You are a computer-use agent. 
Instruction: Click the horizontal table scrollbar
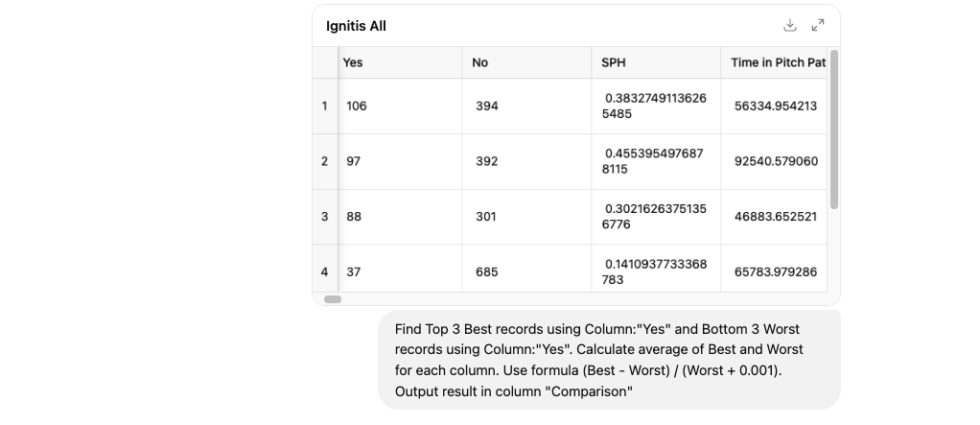click(x=333, y=299)
